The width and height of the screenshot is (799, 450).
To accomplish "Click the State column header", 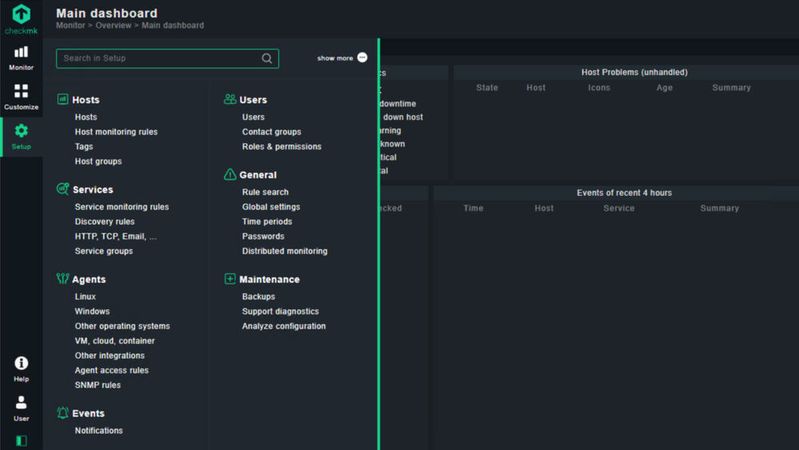I will click(487, 88).
